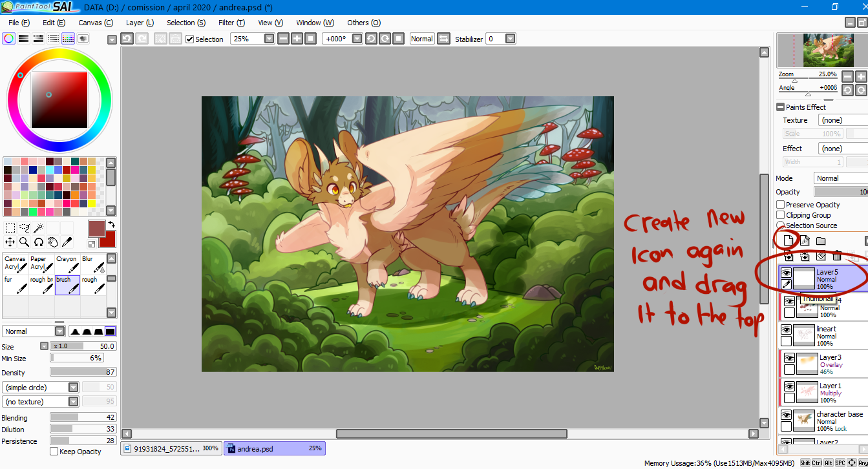Adjust the brush Density slider
This screenshot has height=469, width=868.
83,372
